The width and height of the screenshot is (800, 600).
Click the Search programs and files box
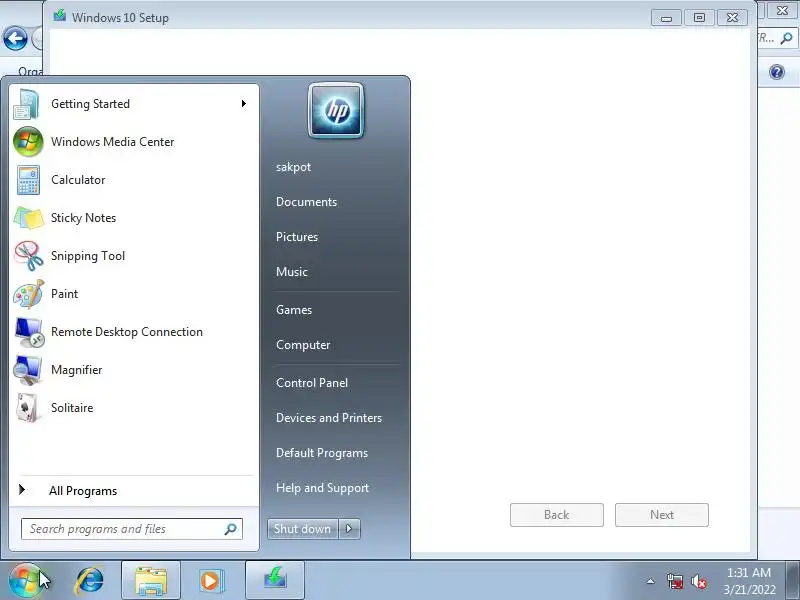coord(132,529)
